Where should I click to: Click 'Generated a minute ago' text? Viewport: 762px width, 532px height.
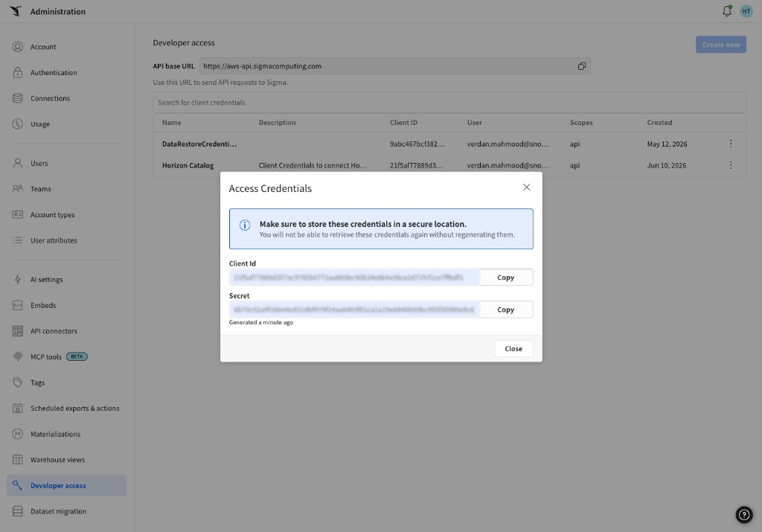tap(261, 322)
